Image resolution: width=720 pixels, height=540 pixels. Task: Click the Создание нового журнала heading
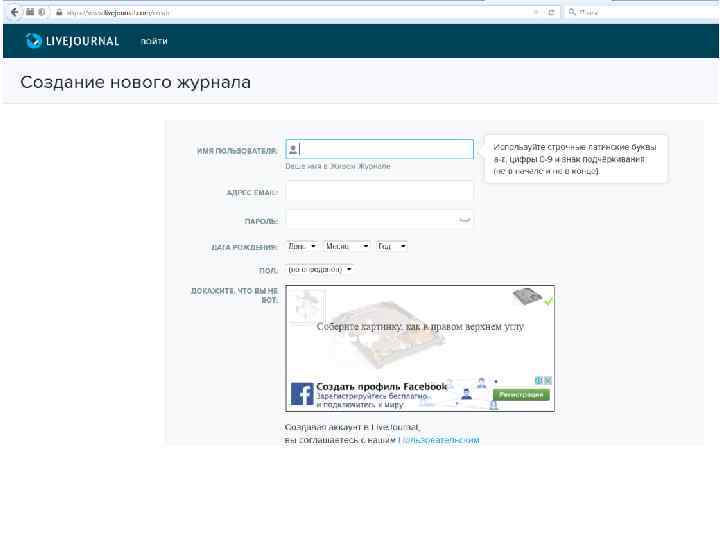coord(135,83)
